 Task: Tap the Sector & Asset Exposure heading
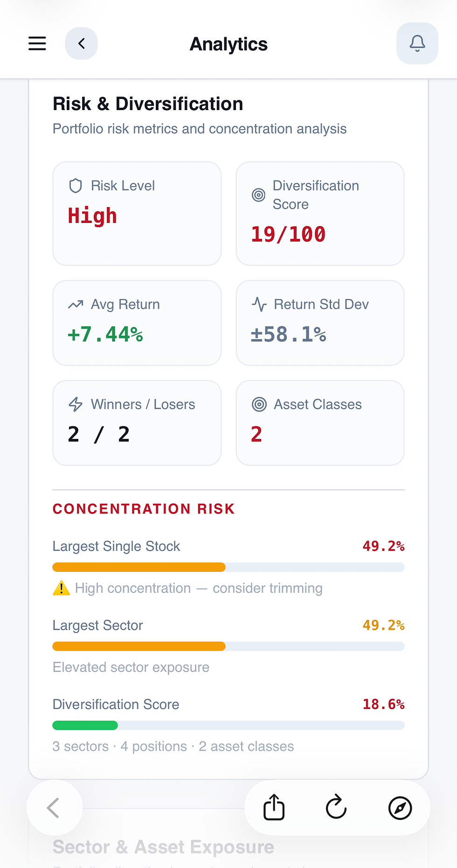coord(163,847)
